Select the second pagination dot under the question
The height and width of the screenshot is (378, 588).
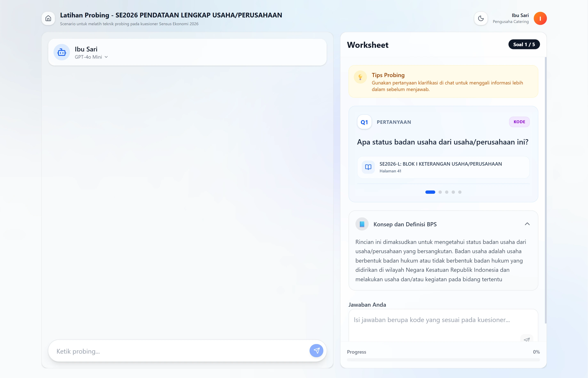440,192
